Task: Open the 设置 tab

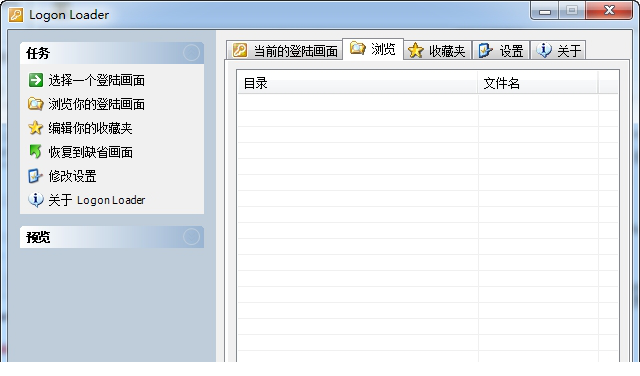Action: 501,51
